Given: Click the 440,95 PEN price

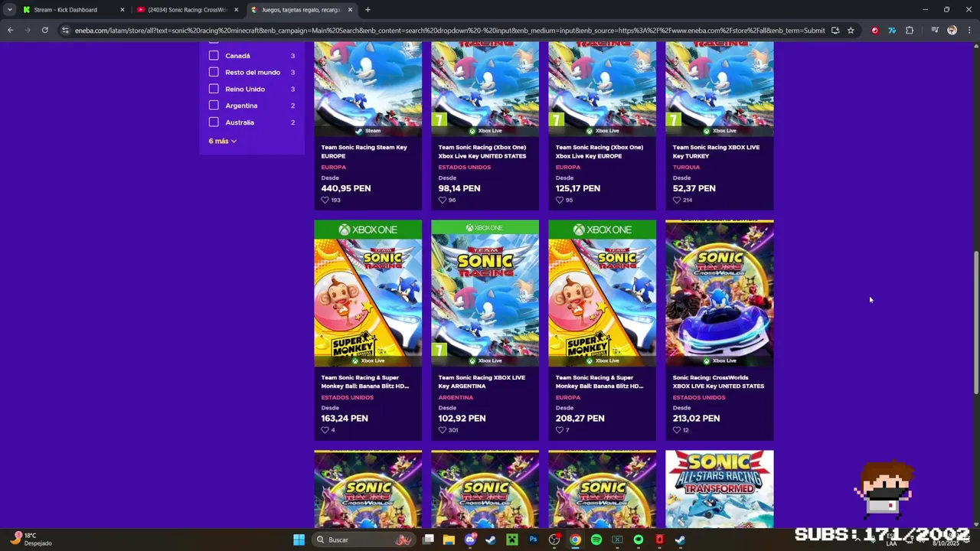Looking at the screenshot, I should pos(346,188).
